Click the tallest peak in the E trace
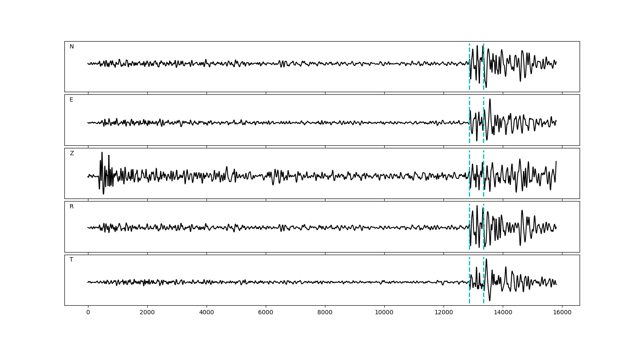644x343 pixels. (x=490, y=100)
